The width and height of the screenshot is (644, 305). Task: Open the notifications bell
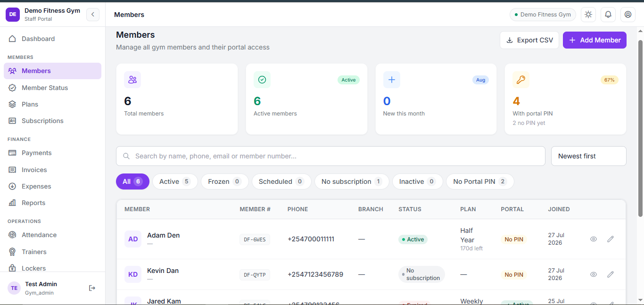608,15
